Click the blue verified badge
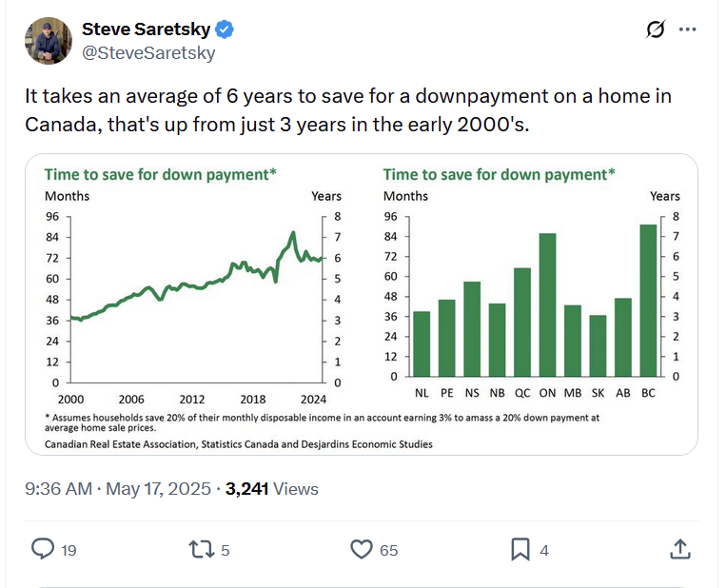The width and height of the screenshot is (726, 588). click(225, 29)
